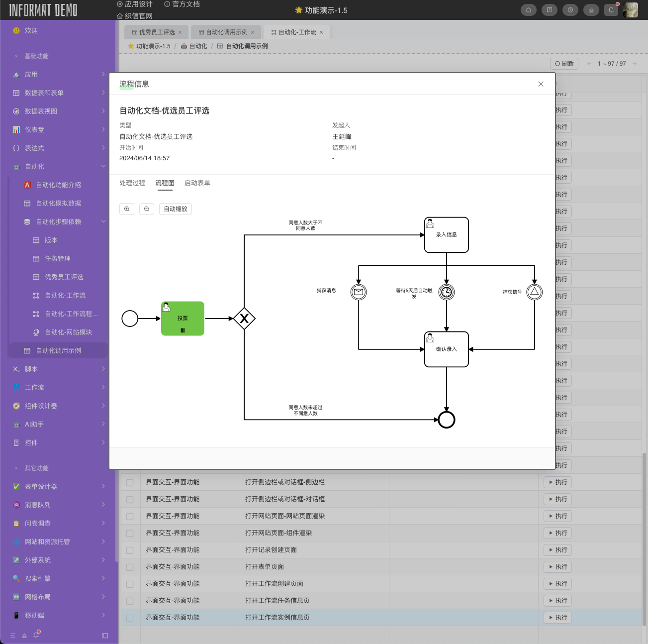Screen dimensions: 648x644
Task: Click the zoom in magnifier icon
Action: click(x=127, y=209)
